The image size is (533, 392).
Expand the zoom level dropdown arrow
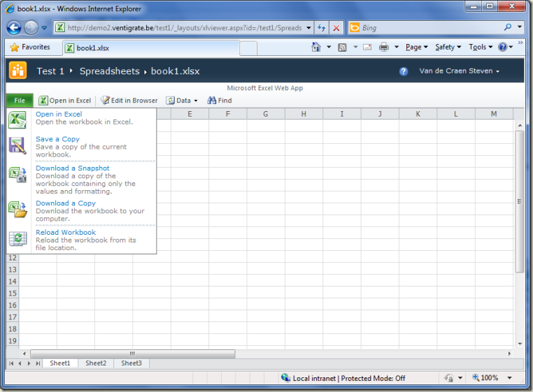coord(509,378)
